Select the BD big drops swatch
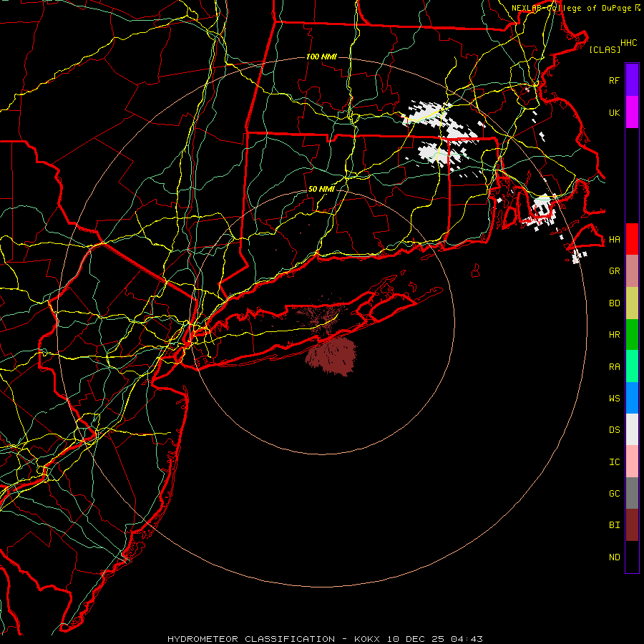The width and height of the screenshot is (644, 644). [x=632, y=303]
